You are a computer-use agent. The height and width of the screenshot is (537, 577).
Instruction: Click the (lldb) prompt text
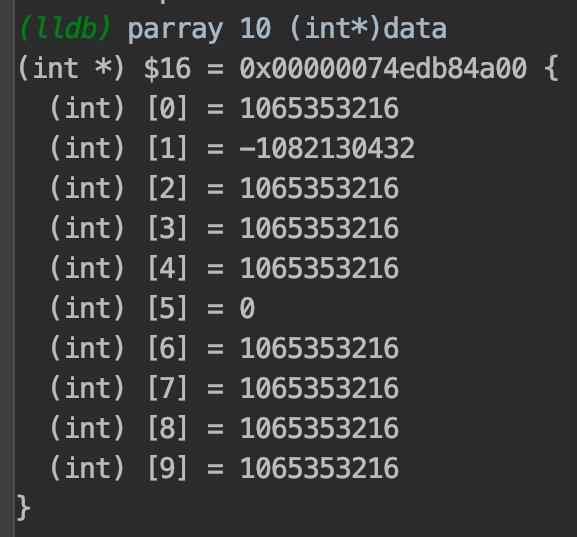[65, 29]
